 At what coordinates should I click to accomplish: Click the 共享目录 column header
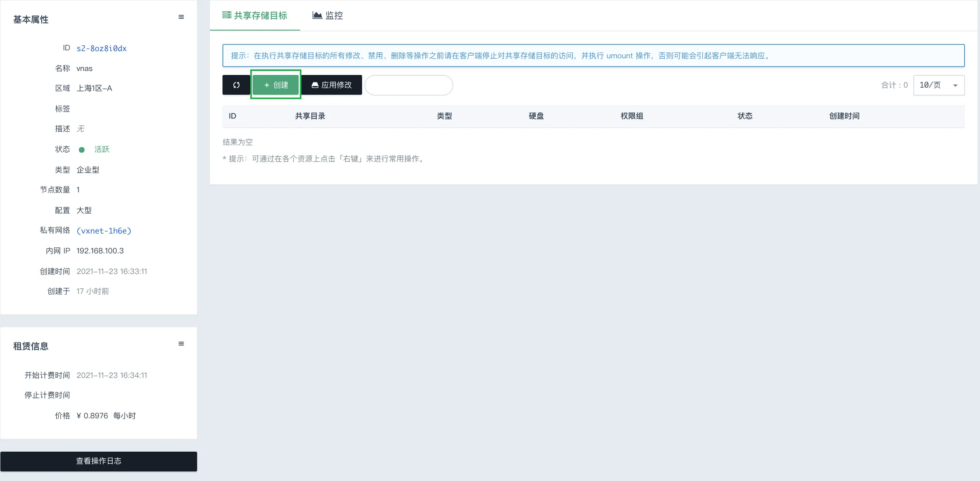coord(310,116)
